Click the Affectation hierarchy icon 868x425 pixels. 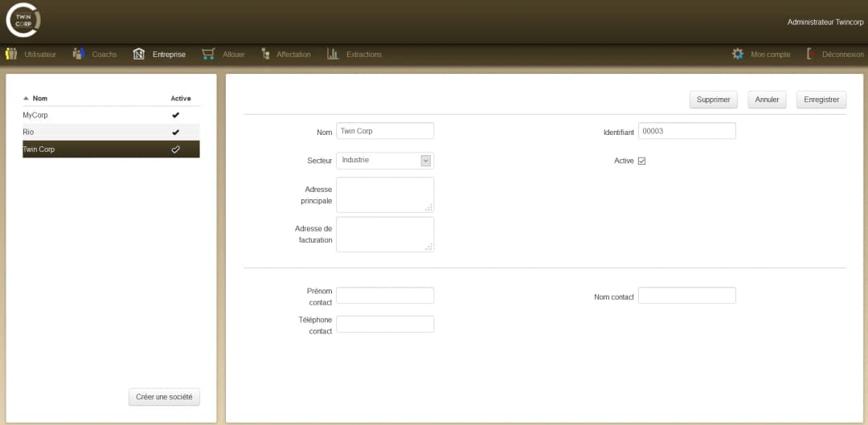tap(265, 54)
